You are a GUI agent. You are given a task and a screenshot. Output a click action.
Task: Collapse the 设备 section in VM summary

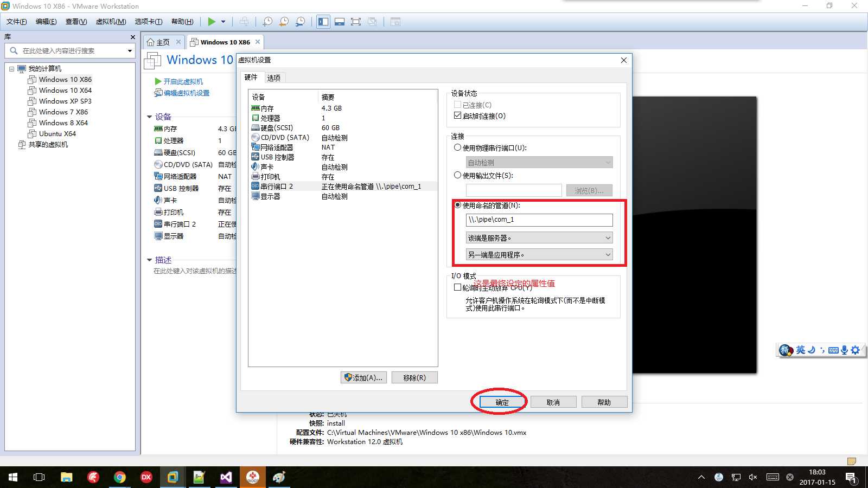(x=149, y=117)
